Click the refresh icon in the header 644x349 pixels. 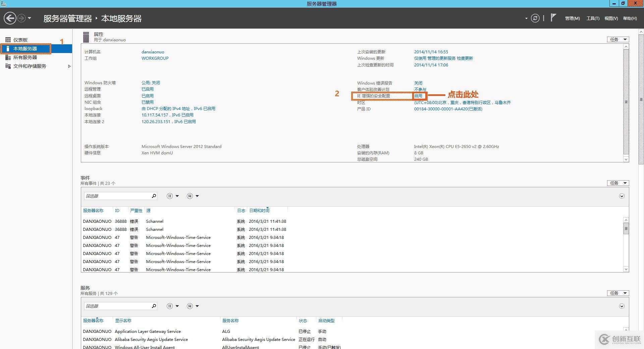(535, 18)
